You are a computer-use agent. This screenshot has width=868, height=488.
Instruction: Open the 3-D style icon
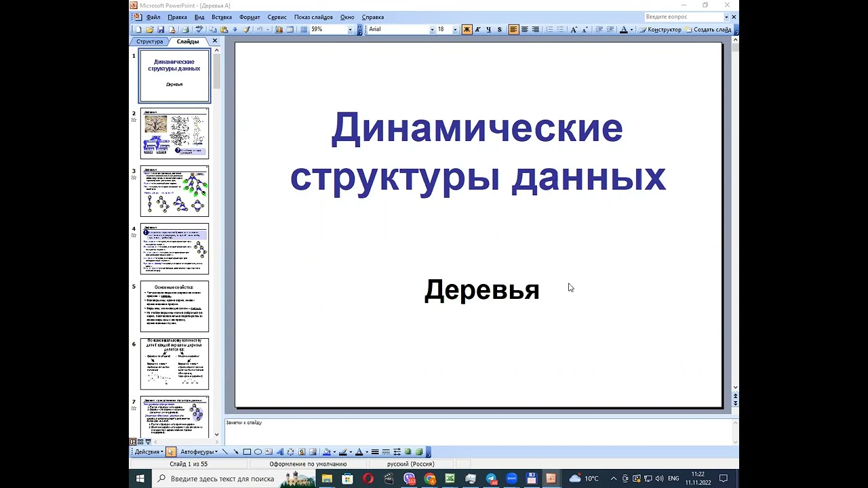point(418,451)
